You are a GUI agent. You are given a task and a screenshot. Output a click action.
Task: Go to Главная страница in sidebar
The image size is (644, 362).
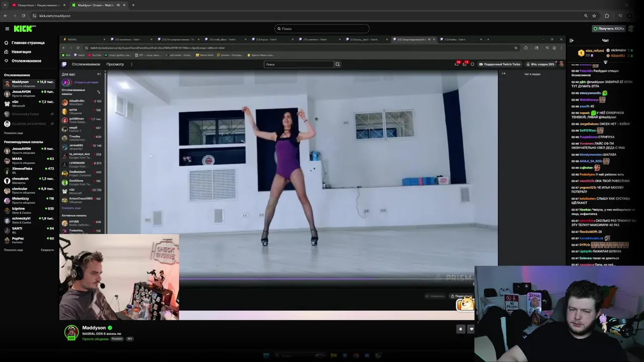click(28, 43)
